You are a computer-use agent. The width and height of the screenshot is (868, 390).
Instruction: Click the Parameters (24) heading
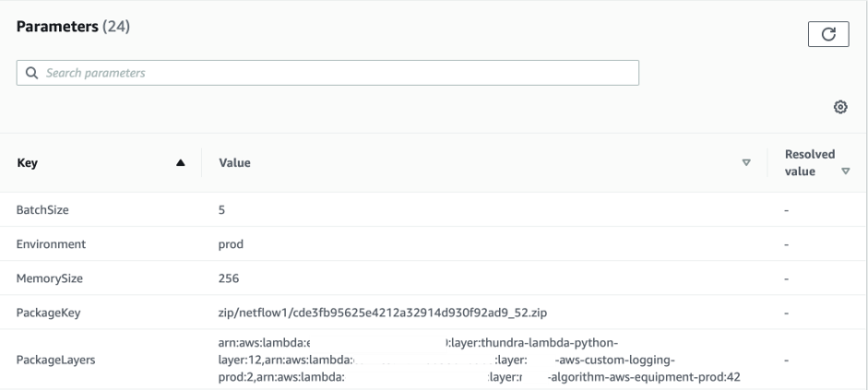click(73, 27)
